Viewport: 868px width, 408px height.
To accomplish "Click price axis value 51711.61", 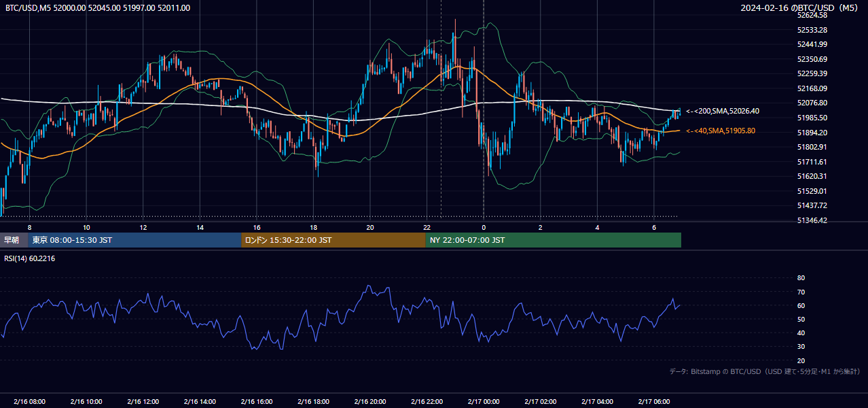I will tap(812, 162).
